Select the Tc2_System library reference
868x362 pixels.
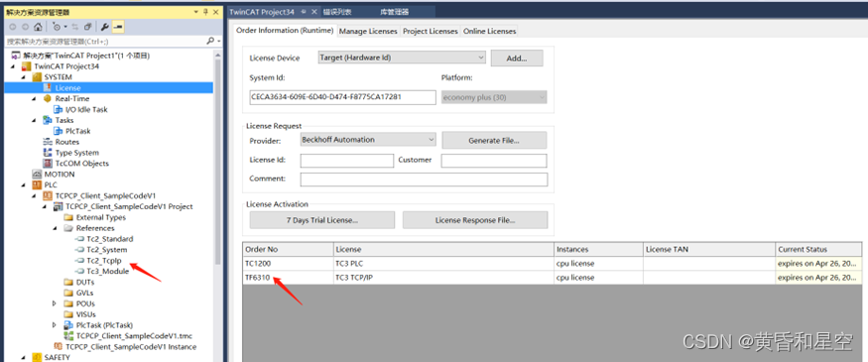pyautogui.click(x=107, y=250)
